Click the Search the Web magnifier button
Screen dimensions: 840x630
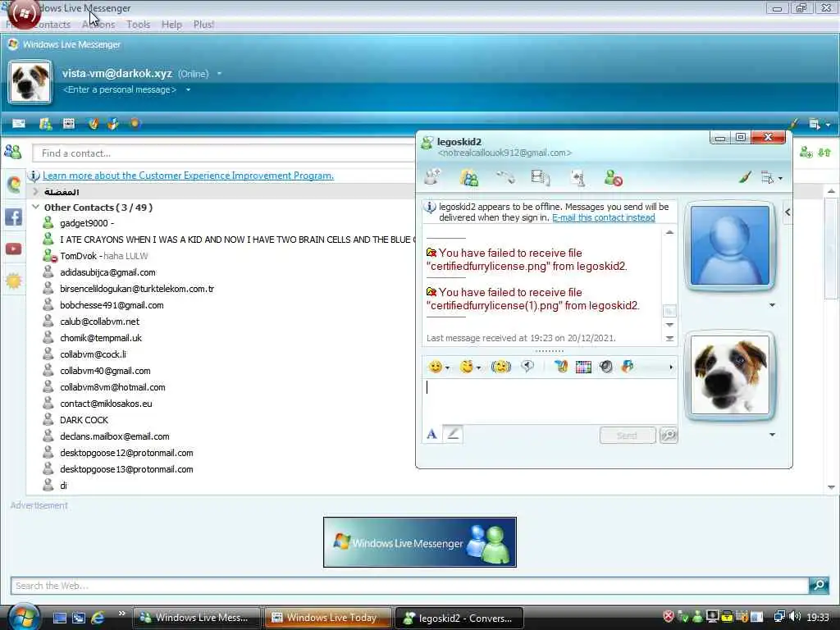(819, 585)
